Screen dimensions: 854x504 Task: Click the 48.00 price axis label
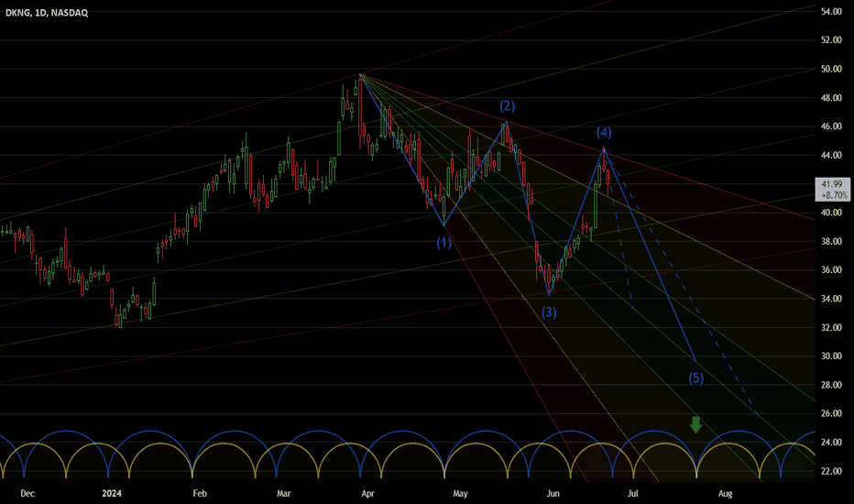pyautogui.click(x=831, y=97)
